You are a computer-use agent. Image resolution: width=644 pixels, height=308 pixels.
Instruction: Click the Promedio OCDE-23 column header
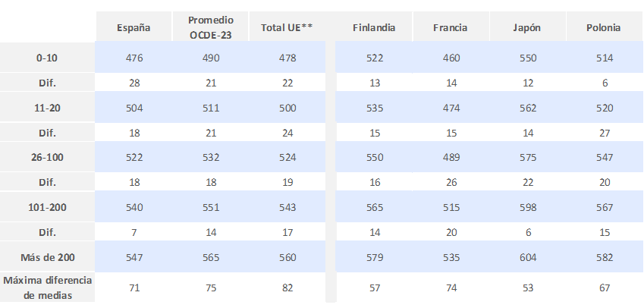pyautogui.click(x=211, y=27)
